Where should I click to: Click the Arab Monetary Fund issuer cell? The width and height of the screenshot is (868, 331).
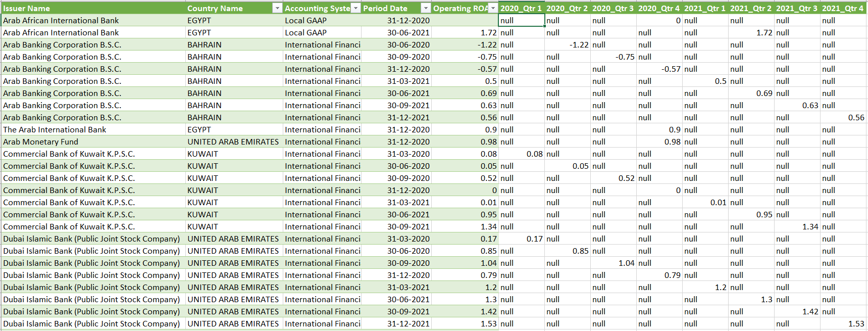(x=93, y=141)
